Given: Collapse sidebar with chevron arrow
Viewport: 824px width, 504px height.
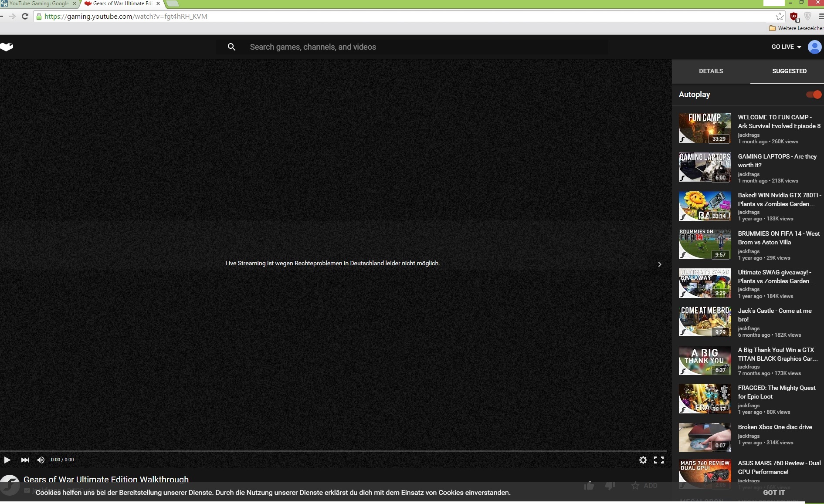Looking at the screenshot, I should point(659,264).
